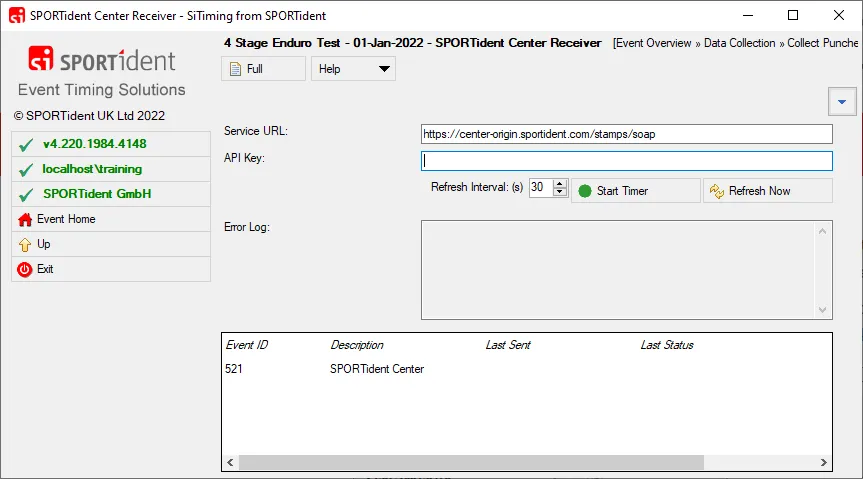Click Collect Punches in the breadcrumb
Image resolution: width=863 pixels, height=479 pixels.
click(823, 43)
